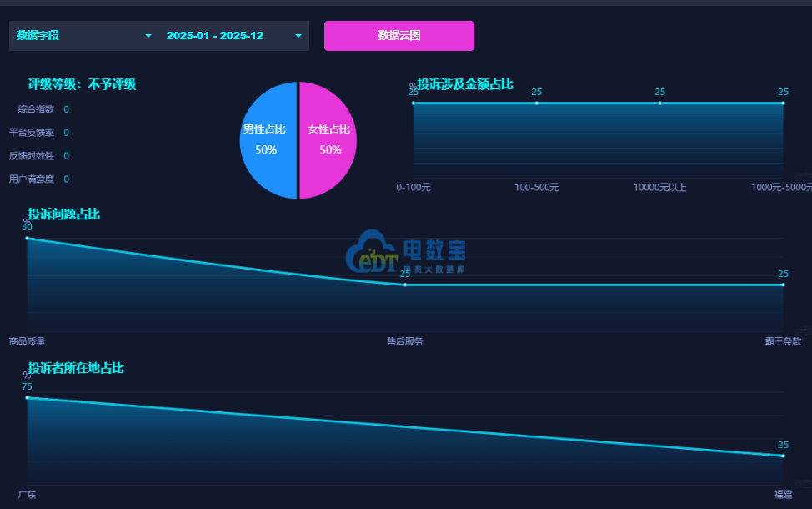This screenshot has height=509, width=812.
Task: Click the 商品质量 data point at 50
Action: (27, 239)
